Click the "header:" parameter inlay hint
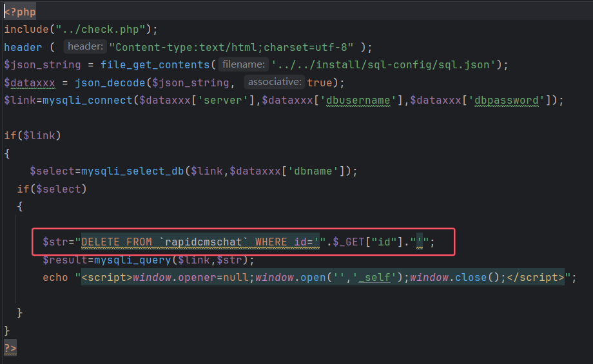The width and height of the screenshot is (593, 364). (x=84, y=47)
